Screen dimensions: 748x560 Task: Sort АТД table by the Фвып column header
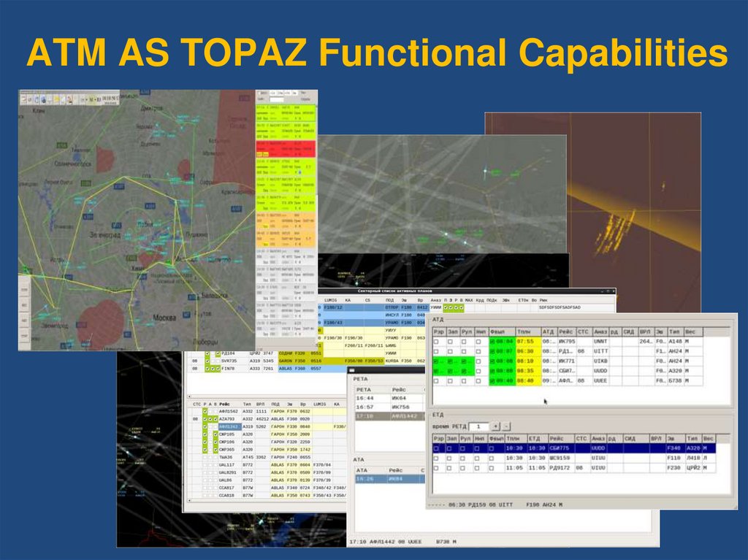(502, 331)
